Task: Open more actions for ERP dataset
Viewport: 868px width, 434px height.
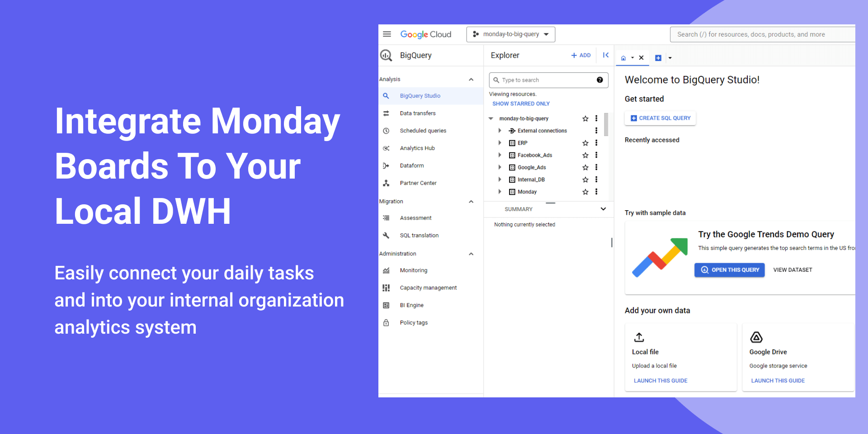Action: (596, 143)
